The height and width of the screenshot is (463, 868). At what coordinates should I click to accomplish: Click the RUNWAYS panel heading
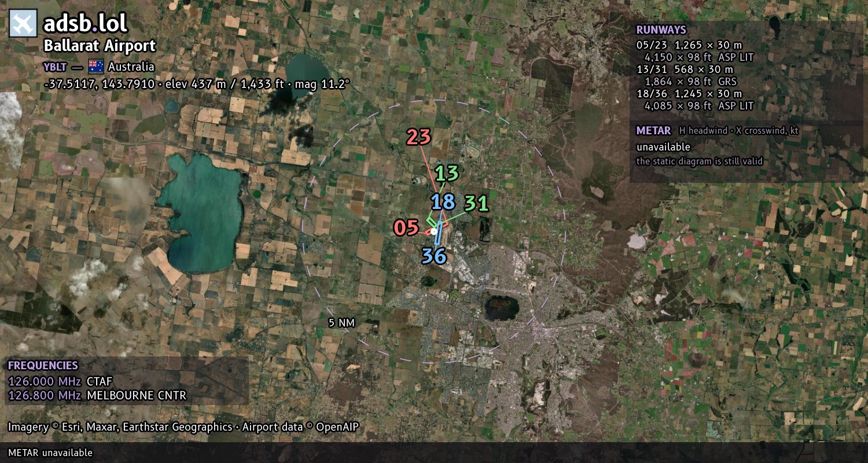(661, 30)
